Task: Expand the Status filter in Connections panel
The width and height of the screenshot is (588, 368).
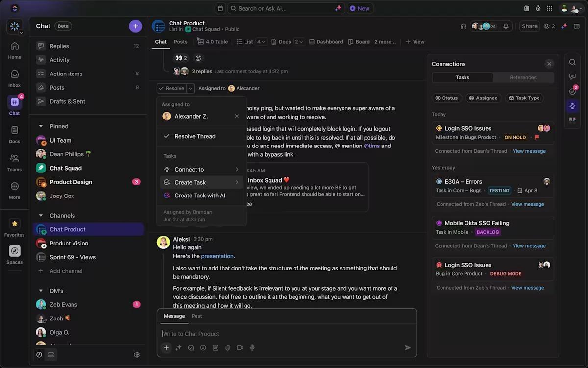Action: click(446, 98)
